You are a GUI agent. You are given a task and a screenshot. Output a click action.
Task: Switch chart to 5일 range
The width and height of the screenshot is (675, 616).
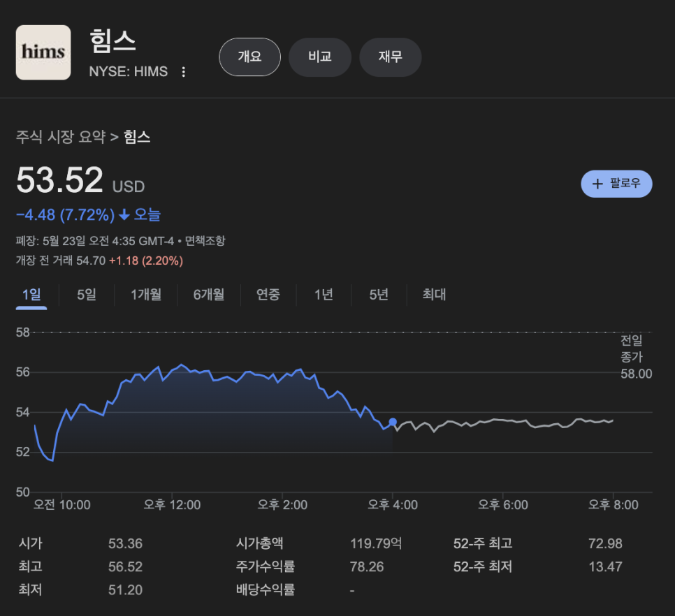click(87, 295)
